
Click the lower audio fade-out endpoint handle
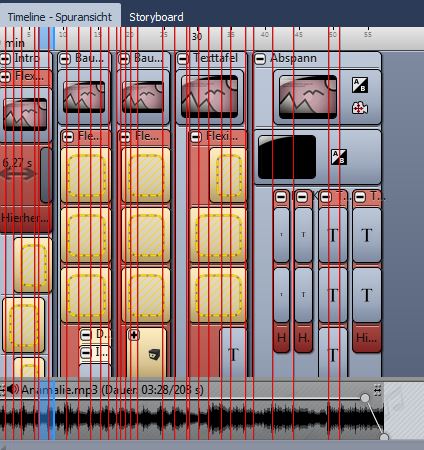384,437
